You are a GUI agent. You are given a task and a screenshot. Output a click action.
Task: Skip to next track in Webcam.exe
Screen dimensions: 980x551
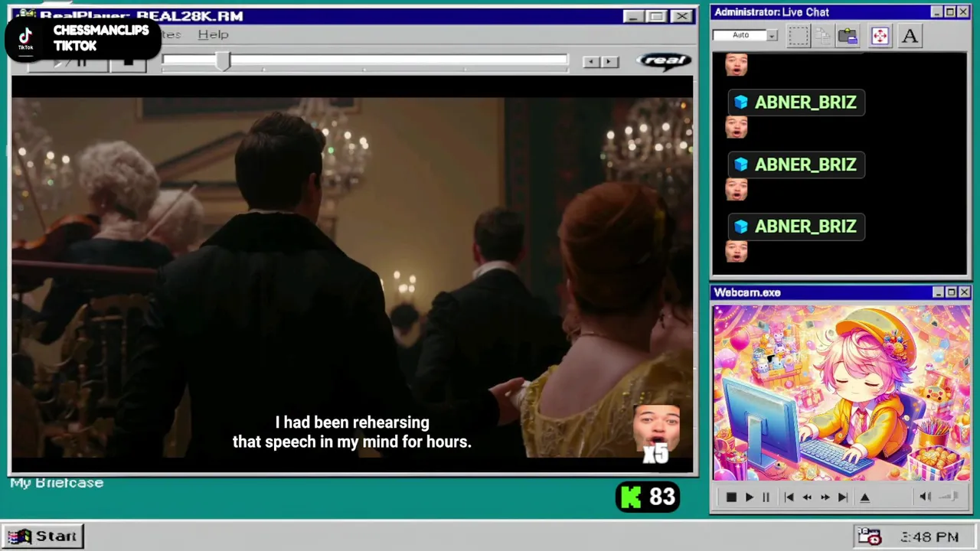(843, 497)
